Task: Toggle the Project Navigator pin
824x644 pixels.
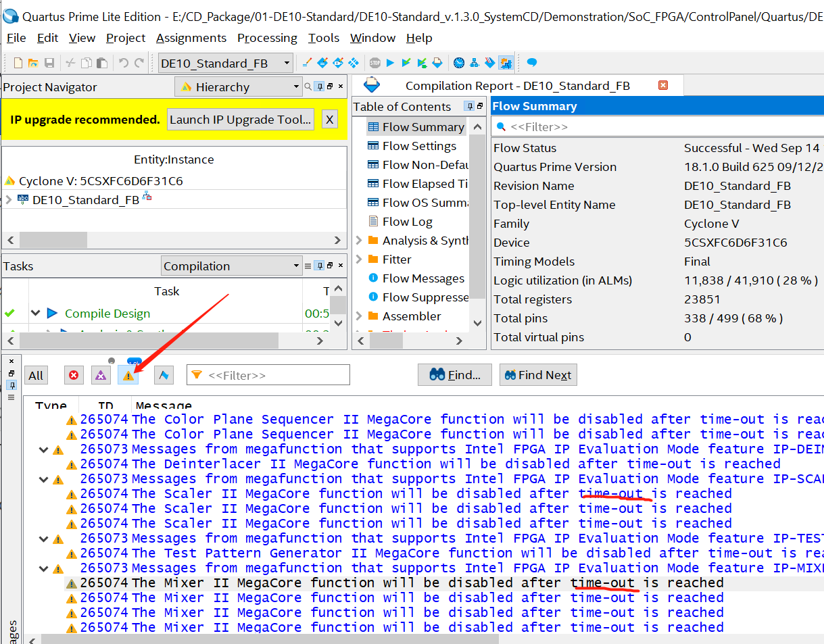Action: (319, 86)
